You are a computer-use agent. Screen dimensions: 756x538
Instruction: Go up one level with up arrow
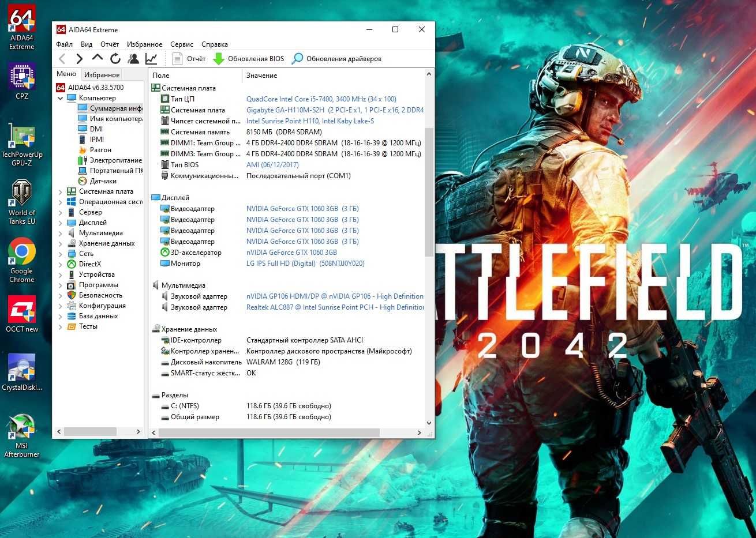click(x=98, y=58)
